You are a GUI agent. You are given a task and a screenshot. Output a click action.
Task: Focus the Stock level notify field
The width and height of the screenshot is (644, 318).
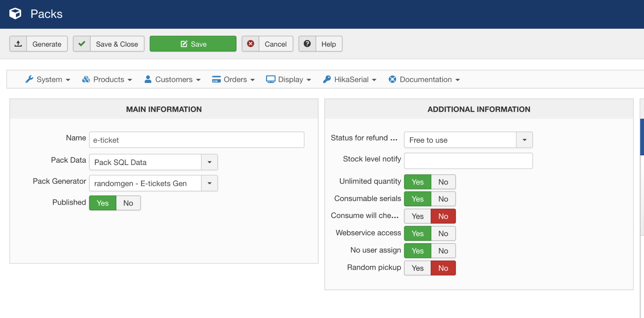pos(468,161)
